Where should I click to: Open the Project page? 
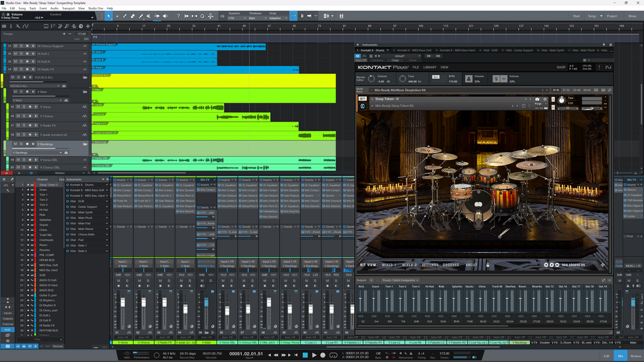coord(612,16)
